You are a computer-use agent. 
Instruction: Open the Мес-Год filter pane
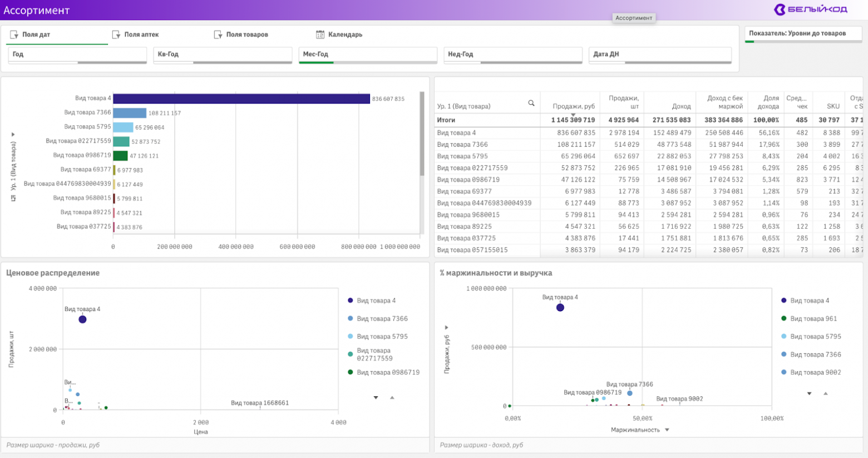[x=368, y=55]
